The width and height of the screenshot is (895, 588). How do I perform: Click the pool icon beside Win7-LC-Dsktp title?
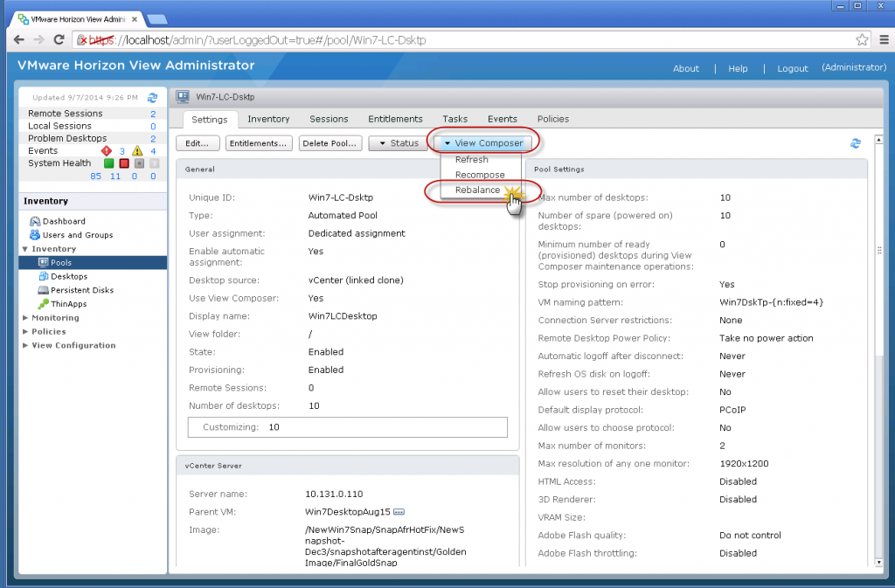183,97
